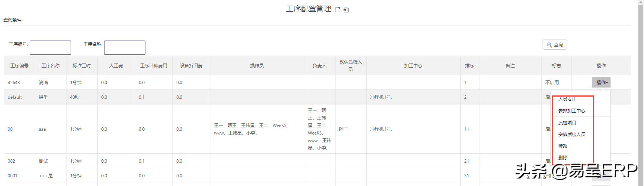644x186 pixels.
Task: Choose 安排质检人员 from the menu
Action: (571, 135)
